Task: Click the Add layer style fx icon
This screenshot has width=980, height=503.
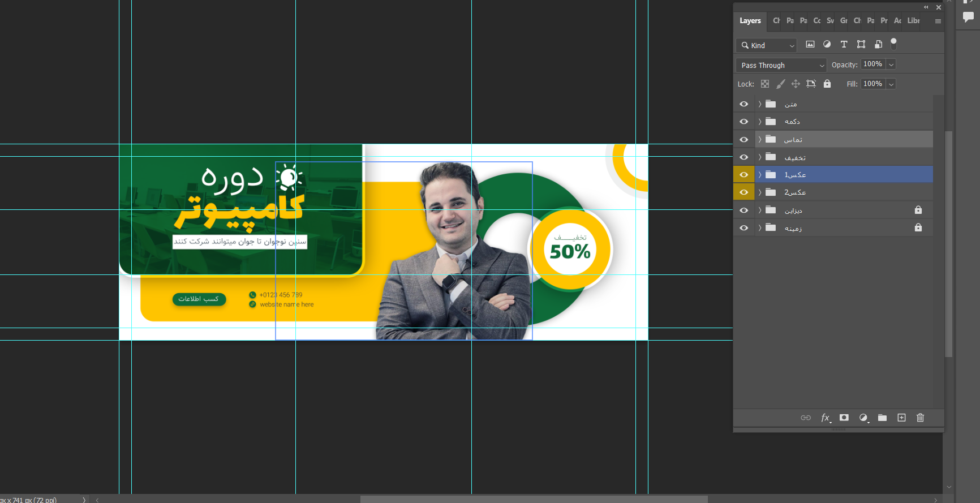Action: click(825, 418)
